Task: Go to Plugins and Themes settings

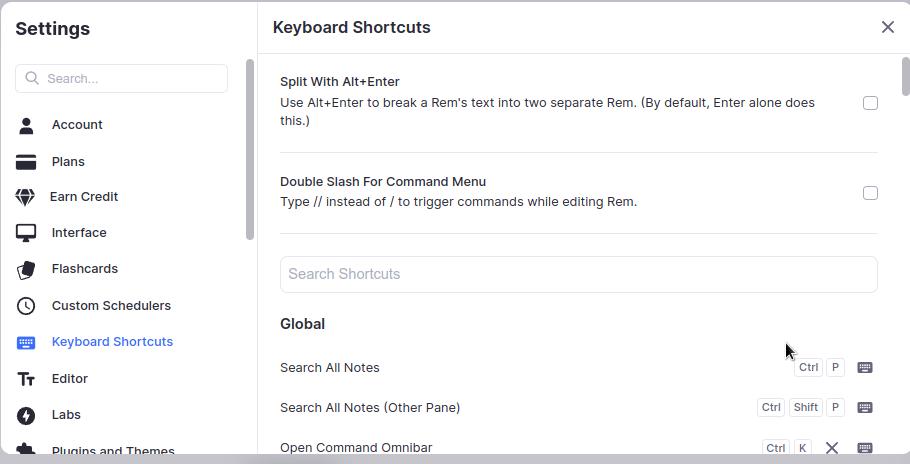Action: coord(113,451)
